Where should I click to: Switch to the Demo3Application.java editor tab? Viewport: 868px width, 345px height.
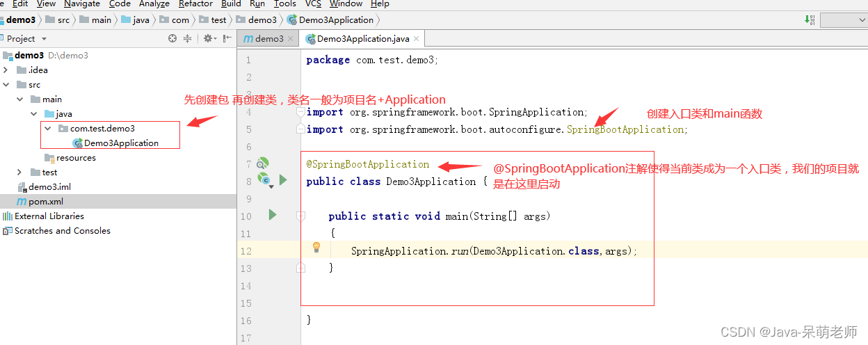point(363,39)
